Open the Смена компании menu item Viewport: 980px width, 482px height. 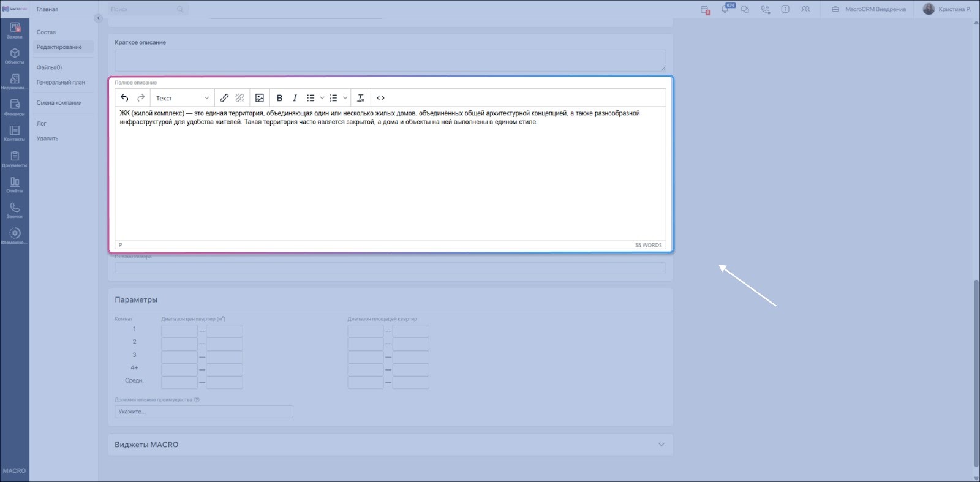(x=59, y=103)
